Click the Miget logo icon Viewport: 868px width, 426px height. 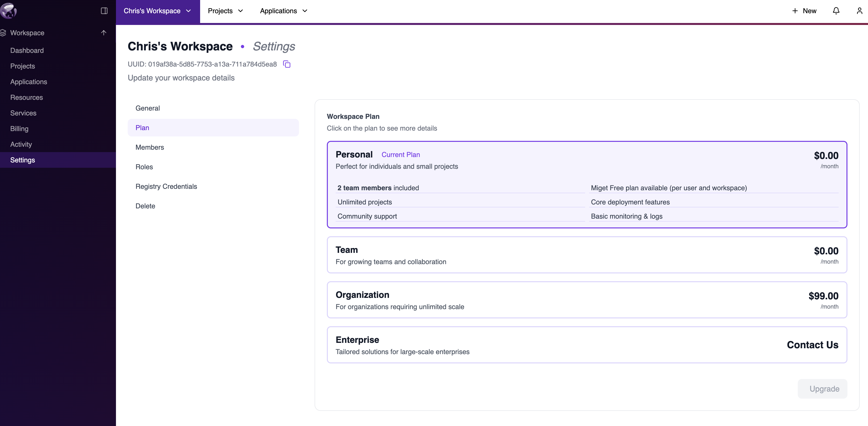[x=8, y=11]
